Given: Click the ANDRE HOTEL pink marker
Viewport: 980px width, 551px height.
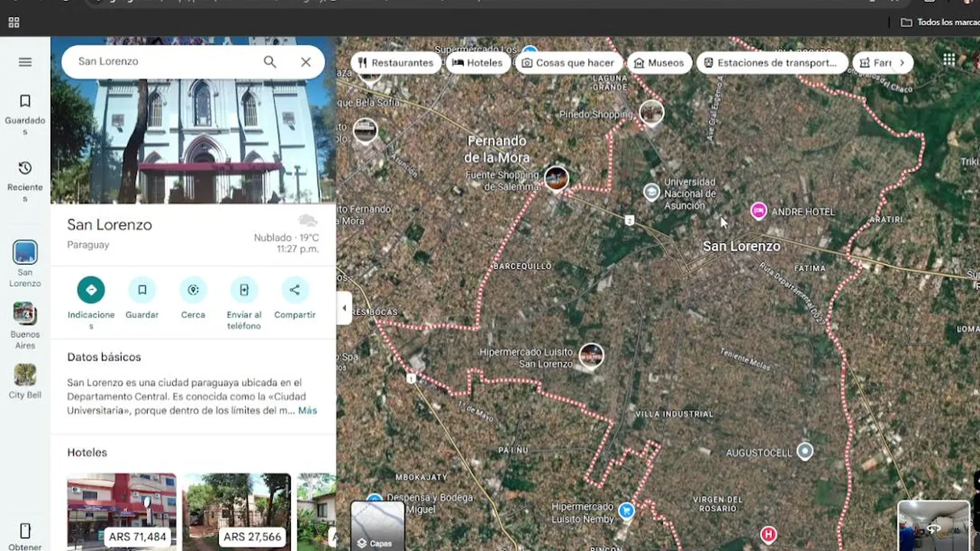Looking at the screenshot, I should pyautogui.click(x=758, y=210).
